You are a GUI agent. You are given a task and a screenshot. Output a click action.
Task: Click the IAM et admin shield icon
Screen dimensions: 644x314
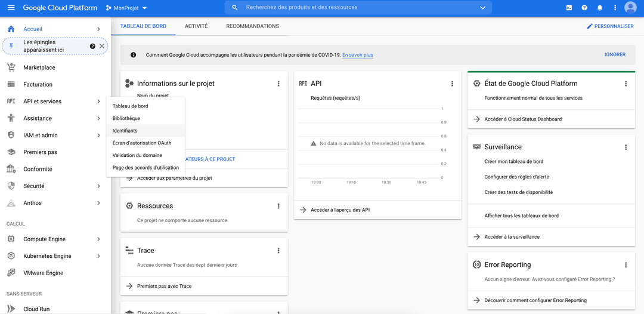pos(11,136)
